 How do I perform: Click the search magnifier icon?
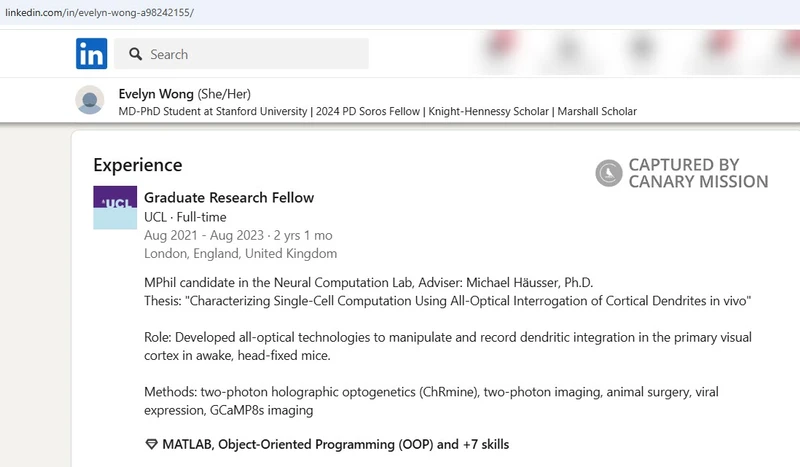[x=135, y=54]
